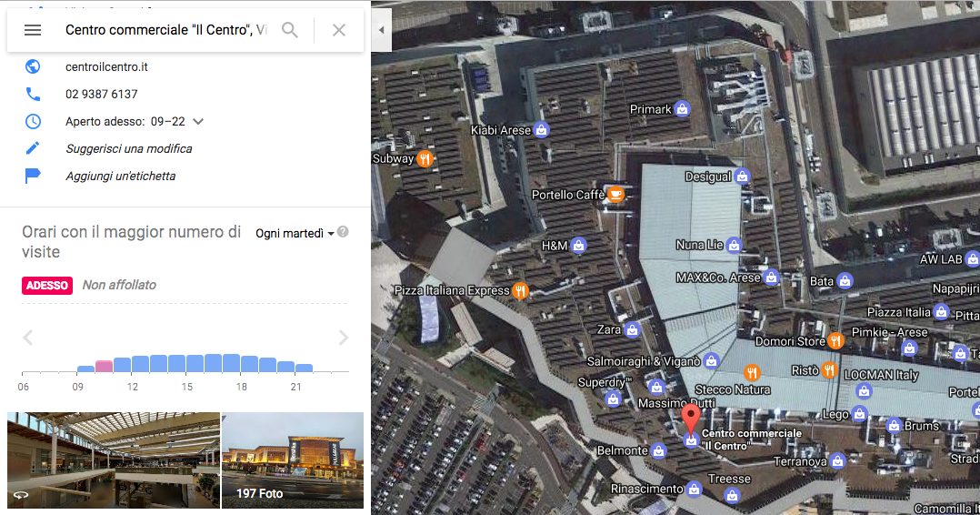Open the Ogni martedì day dropdown
The image size is (980, 515).
pos(295,234)
